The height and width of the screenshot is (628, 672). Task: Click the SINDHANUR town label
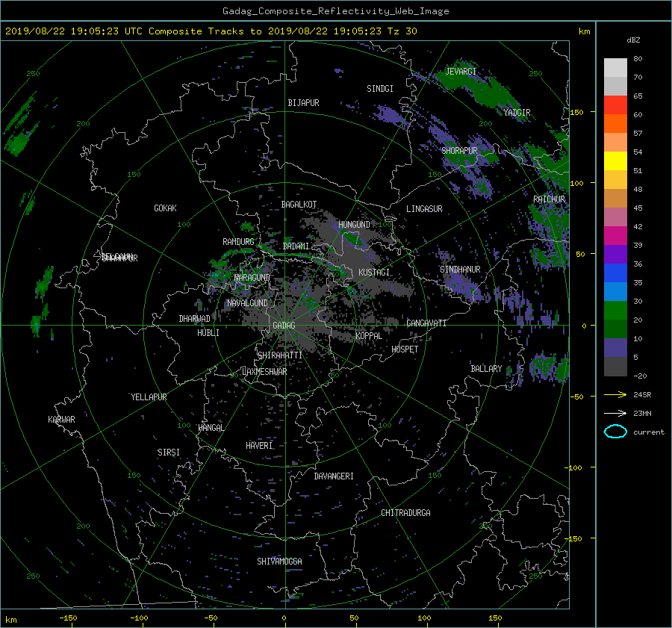pos(460,270)
